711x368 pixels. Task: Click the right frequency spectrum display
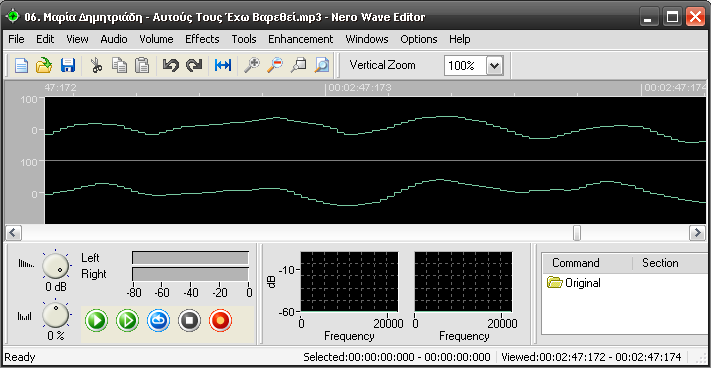463,282
